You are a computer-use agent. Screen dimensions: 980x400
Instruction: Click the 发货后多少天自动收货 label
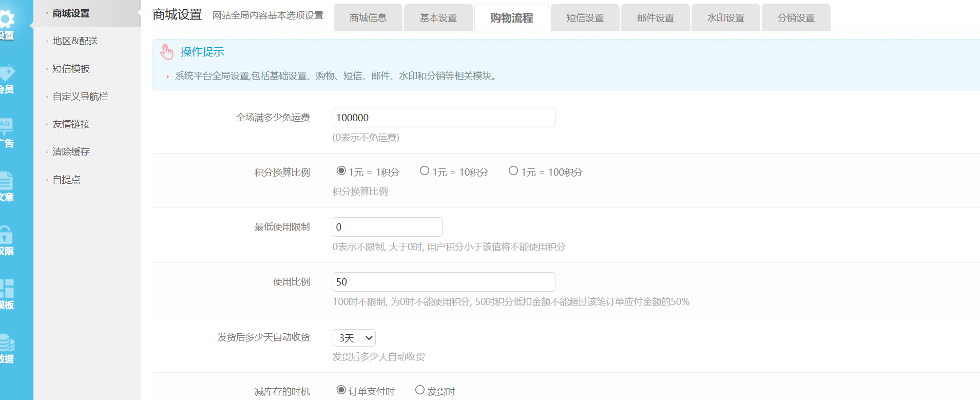point(264,337)
